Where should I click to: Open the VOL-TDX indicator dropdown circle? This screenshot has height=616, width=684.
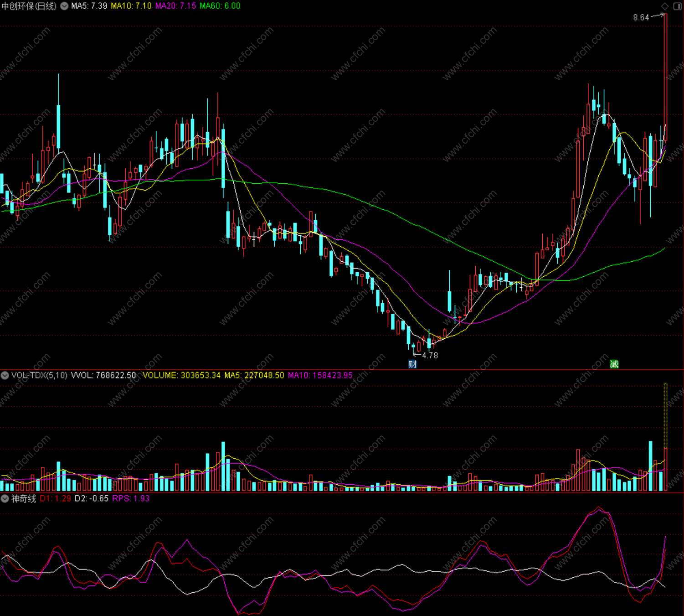[5, 375]
